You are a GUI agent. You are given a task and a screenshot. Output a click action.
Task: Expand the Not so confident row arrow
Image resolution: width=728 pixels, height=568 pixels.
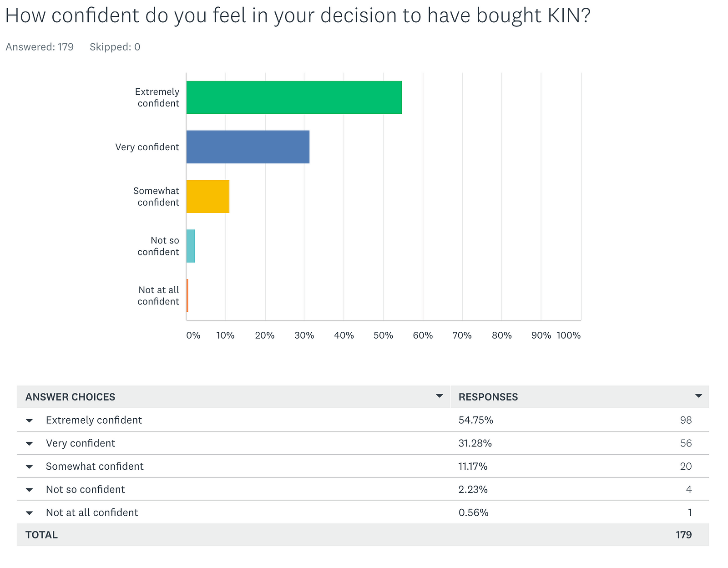[x=30, y=490]
